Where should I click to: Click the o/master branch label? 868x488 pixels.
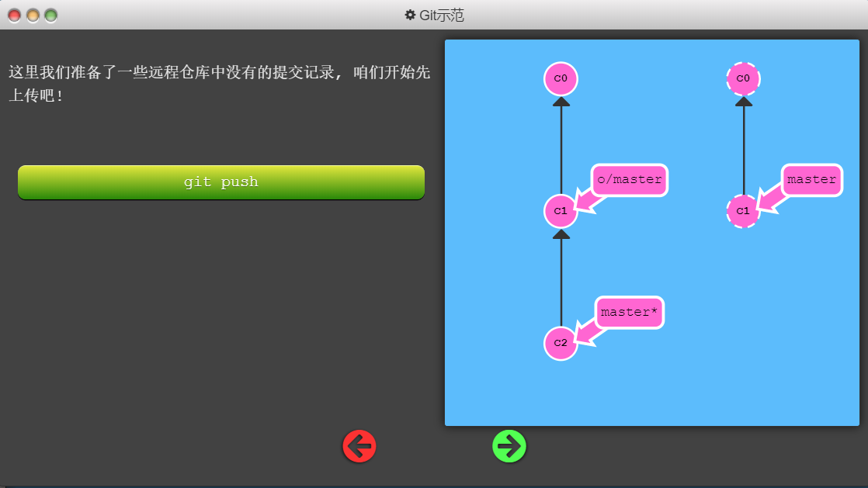(x=630, y=180)
